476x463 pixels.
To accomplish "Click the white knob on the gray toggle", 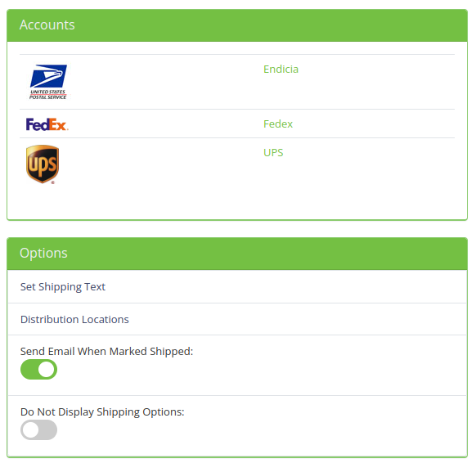I will (x=31, y=430).
